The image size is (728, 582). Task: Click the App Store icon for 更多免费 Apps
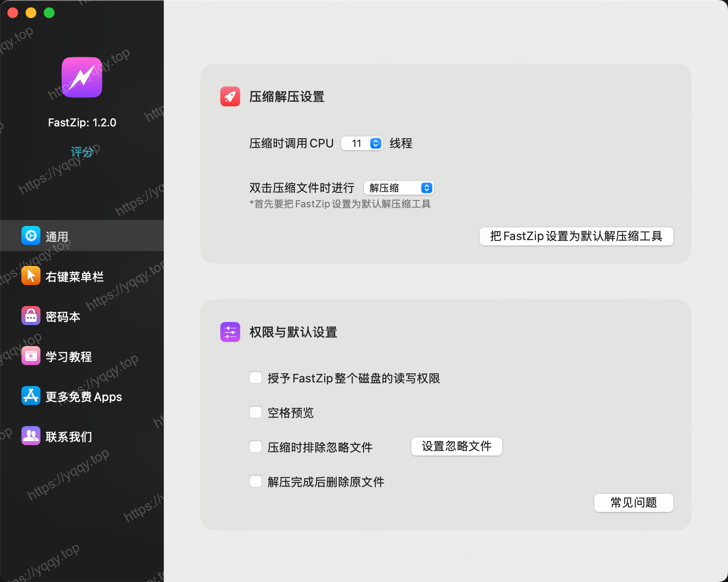pyautogui.click(x=31, y=396)
